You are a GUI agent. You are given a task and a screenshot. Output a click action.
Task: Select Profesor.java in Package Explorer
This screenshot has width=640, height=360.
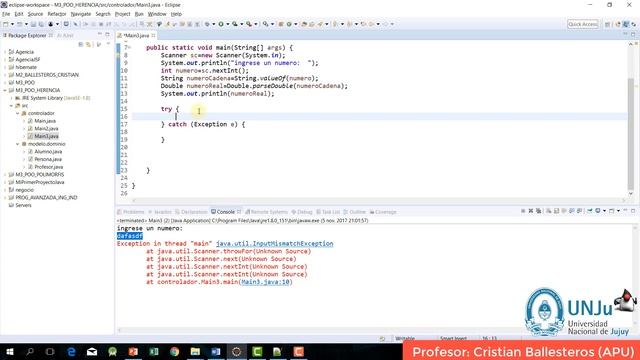tap(48, 167)
